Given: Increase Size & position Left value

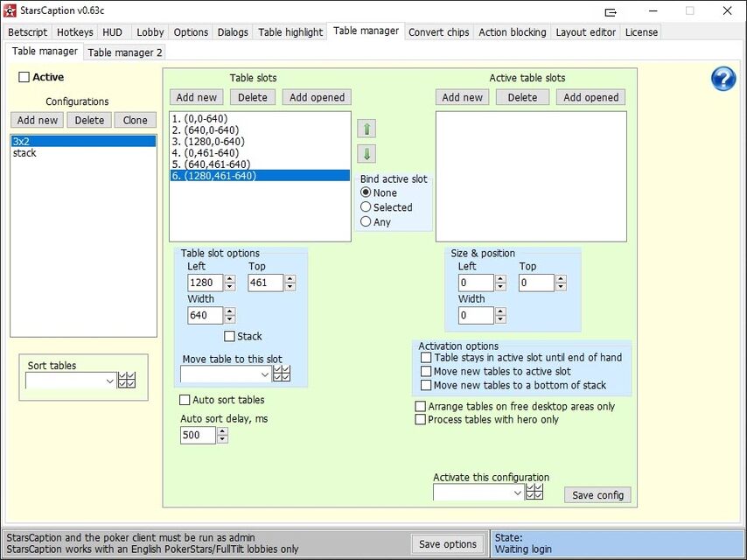Looking at the screenshot, I should coord(500,279).
